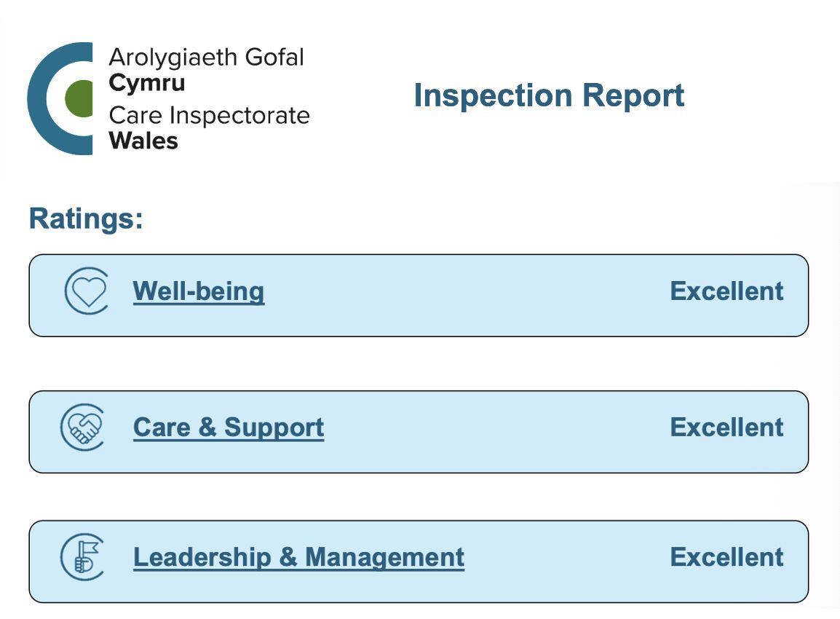Click the Care Inspectorate Wales text
This screenshot has width=840, height=619.
pos(210,128)
